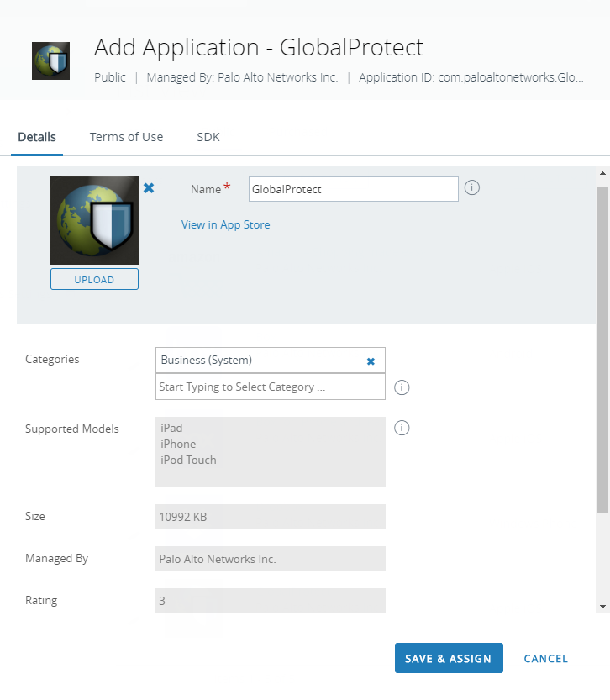Remove the Business (System) category
This screenshot has width=610, height=700.
pyautogui.click(x=371, y=361)
